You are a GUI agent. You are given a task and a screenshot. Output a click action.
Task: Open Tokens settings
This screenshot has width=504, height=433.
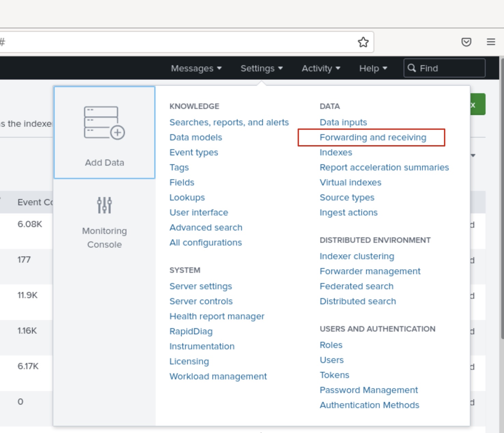click(334, 375)
